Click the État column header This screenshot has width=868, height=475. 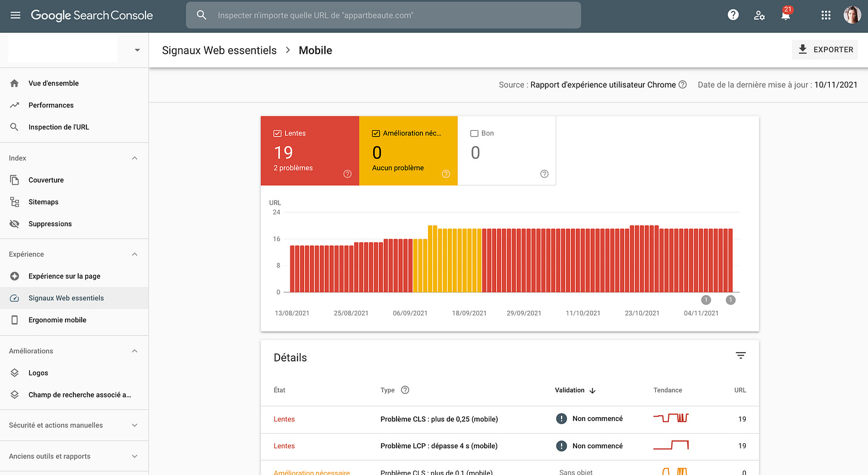pos(280,390)
